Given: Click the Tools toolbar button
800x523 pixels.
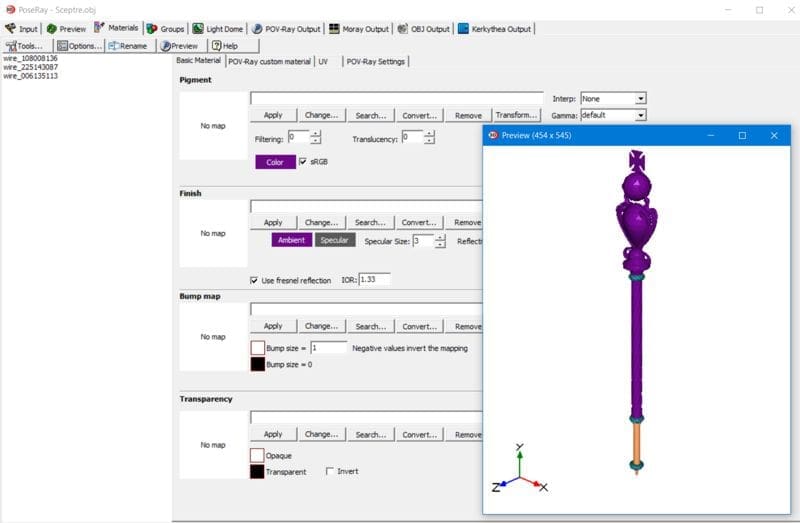Looking at the screenshot, I should pyautogui.click(x=25, y=46).
